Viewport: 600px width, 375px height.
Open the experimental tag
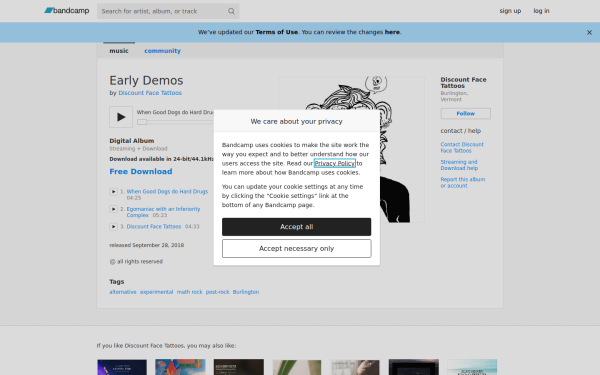pyautogui.click(x=157, y=292)
